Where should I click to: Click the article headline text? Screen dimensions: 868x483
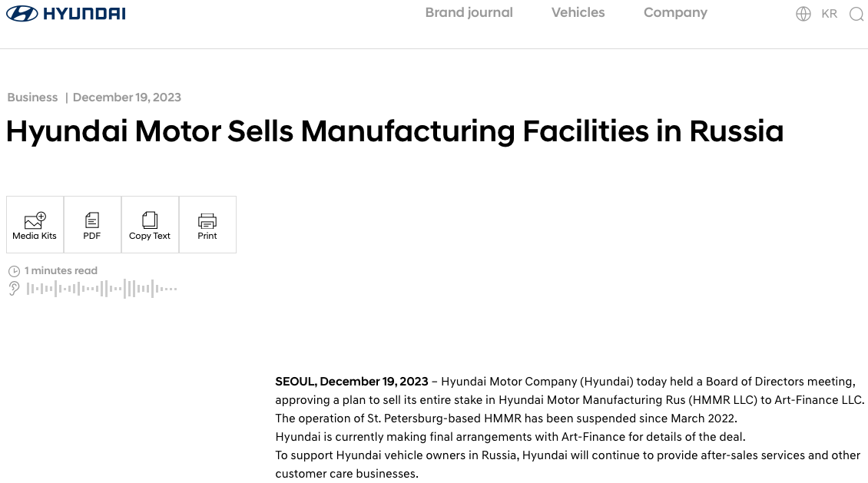pos(394,131)
